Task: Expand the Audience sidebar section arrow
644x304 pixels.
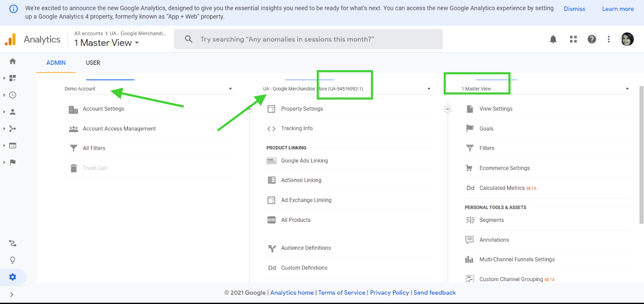Action: click(x=4, y=112)
